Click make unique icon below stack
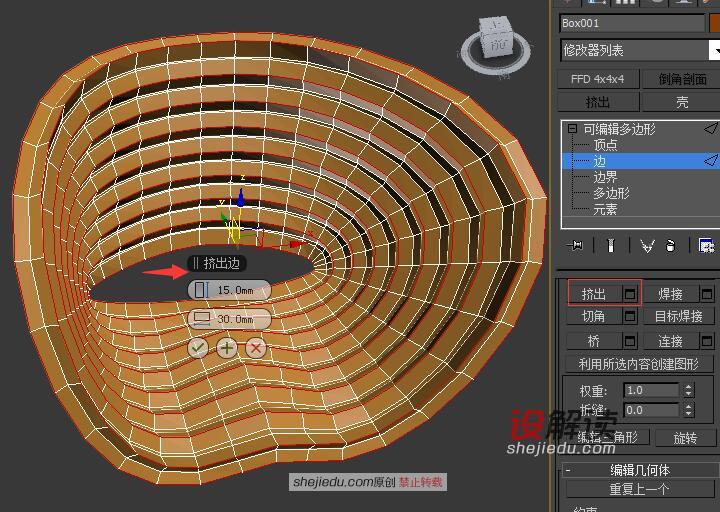Viewport: 720px width, 512px height. point(647,246)
